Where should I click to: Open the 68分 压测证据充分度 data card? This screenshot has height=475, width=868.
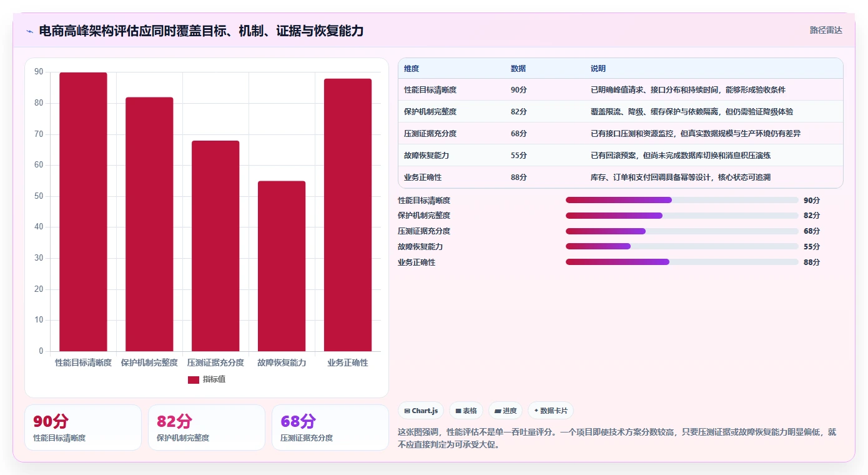click(x=330, y=427)
